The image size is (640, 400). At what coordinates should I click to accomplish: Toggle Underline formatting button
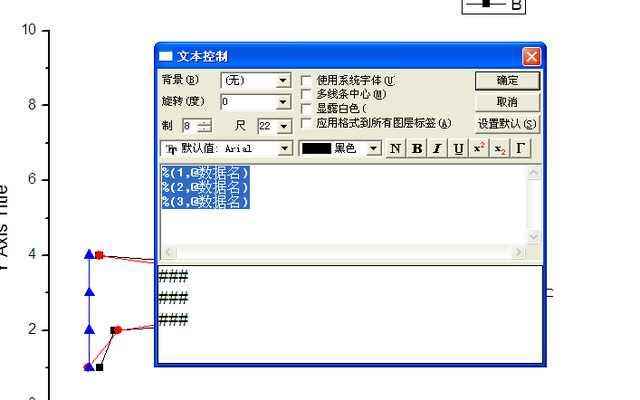(x=458, y=149)
